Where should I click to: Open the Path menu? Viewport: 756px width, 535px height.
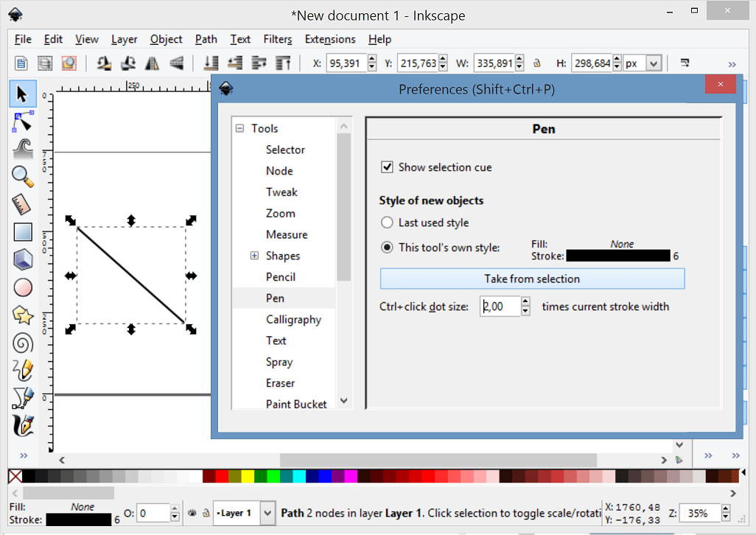coord(206,39)
